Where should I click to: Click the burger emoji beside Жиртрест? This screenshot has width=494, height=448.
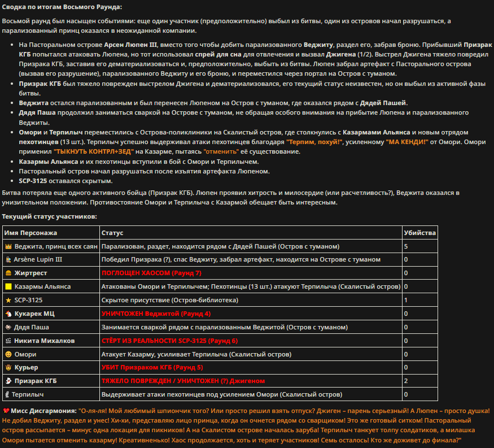tap(8, 273)
